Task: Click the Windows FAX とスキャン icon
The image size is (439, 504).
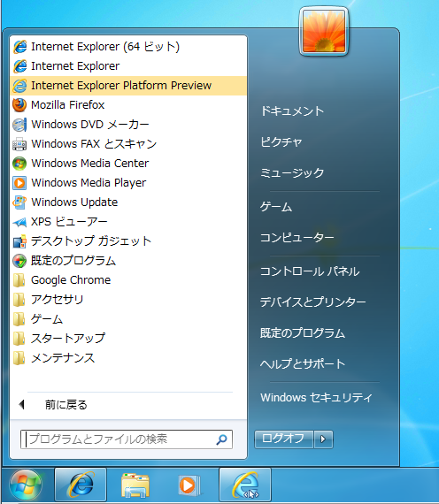Action: pyautogui.click(x=19, y=144)
